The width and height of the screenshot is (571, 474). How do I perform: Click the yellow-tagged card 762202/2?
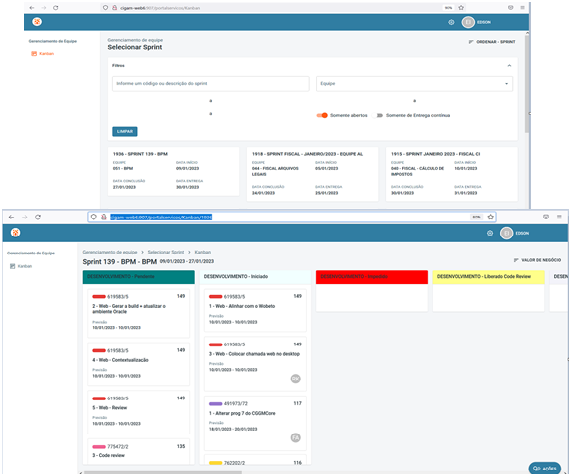pyautogui.click(x=255, y=459)
